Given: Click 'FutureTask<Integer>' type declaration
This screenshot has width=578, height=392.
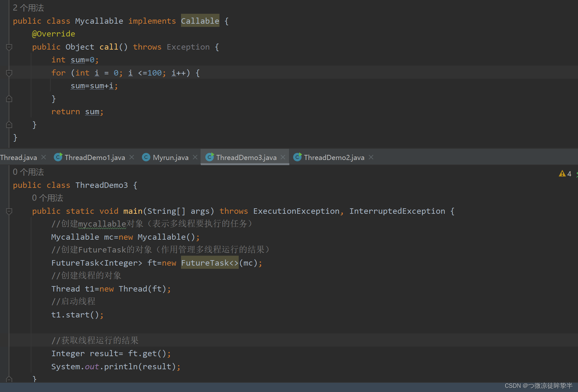Looking at the screenshot, I should [97, 263].
